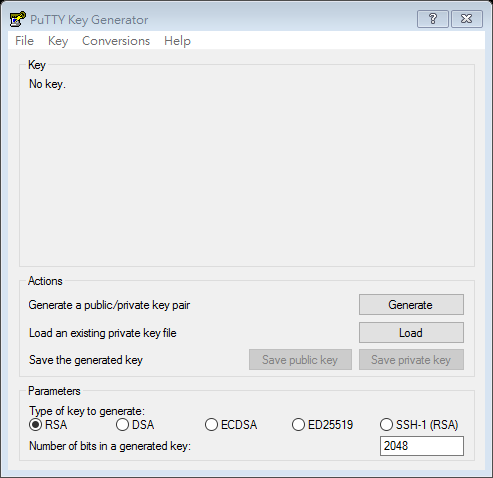The height and width of the screenshot is (478, 493).
Task: Click 'Type of key to generate:' label
Action: 87,411
